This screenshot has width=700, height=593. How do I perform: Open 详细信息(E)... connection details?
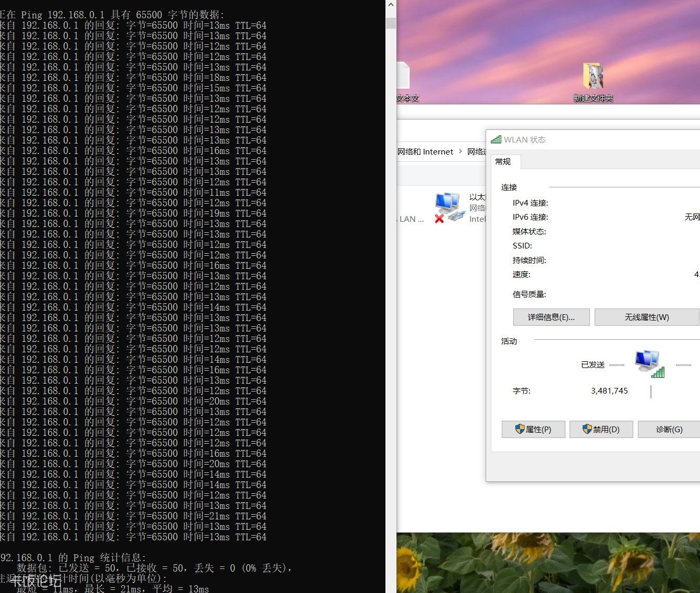pos(551,317)
